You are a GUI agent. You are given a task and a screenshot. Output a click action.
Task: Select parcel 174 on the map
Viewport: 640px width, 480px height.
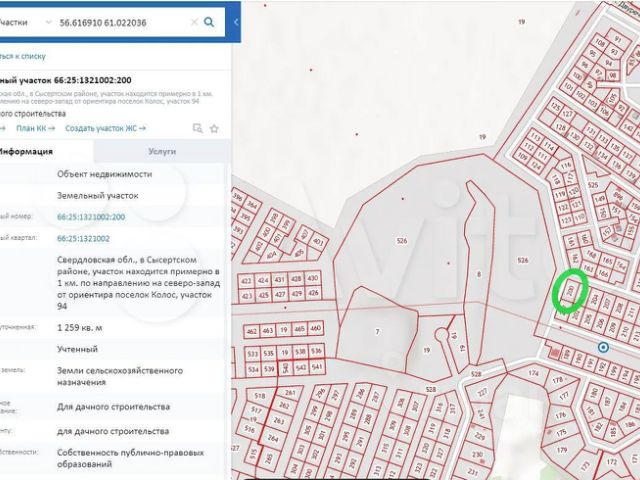533,374
